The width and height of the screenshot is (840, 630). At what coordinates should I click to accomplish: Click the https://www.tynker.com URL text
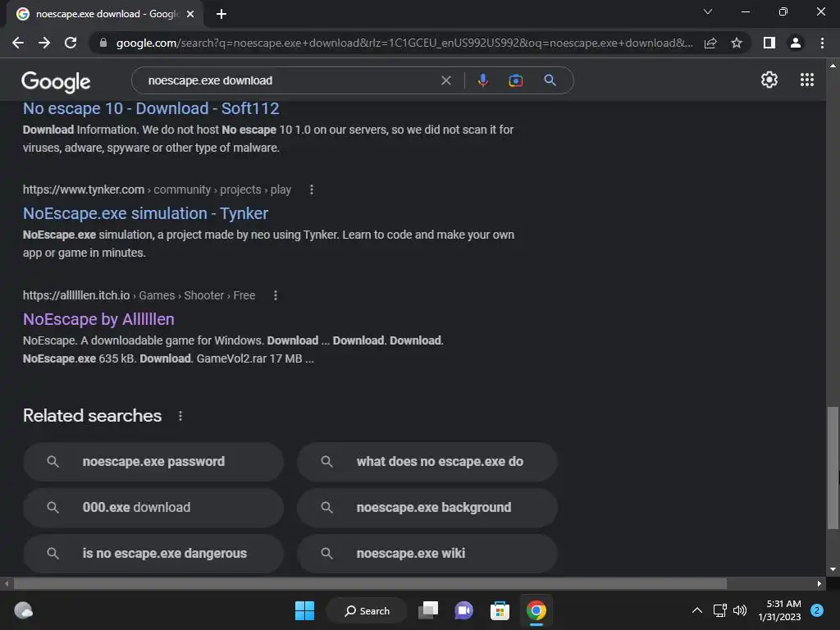click(x=84, y=189)
